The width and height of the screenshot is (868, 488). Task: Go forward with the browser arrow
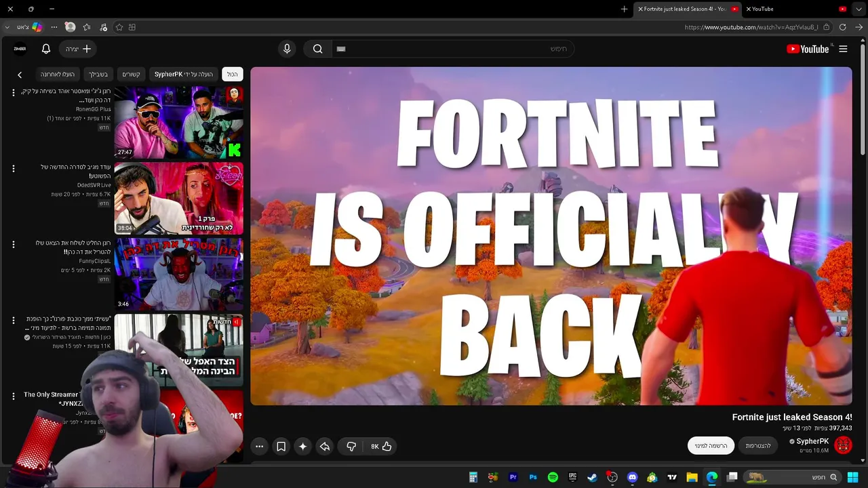pos(859,27)
